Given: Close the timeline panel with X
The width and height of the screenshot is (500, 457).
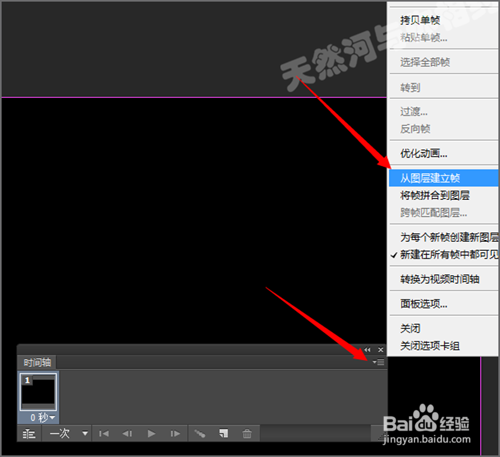Looking at the screenshot, I should coord(381,350).
